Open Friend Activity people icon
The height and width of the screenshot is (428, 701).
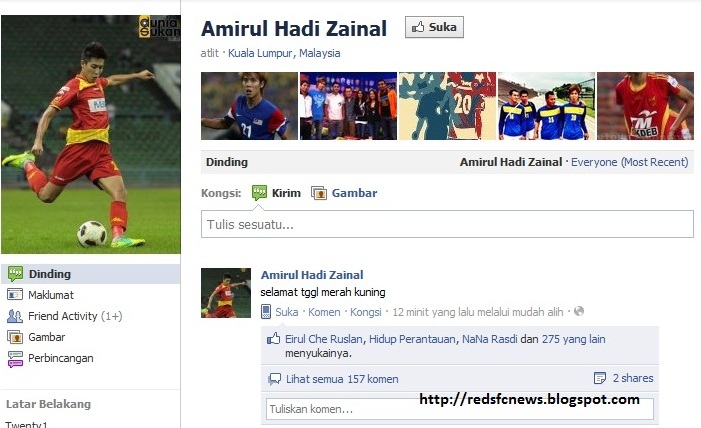[15, 316]
